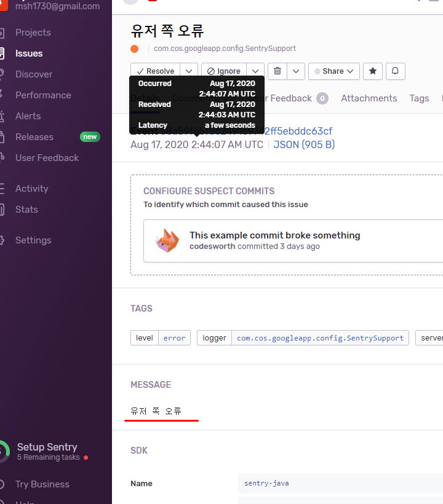Click the Setup Sentry progress ring
The width and height of the screenshot is (443, 504).
4,452
